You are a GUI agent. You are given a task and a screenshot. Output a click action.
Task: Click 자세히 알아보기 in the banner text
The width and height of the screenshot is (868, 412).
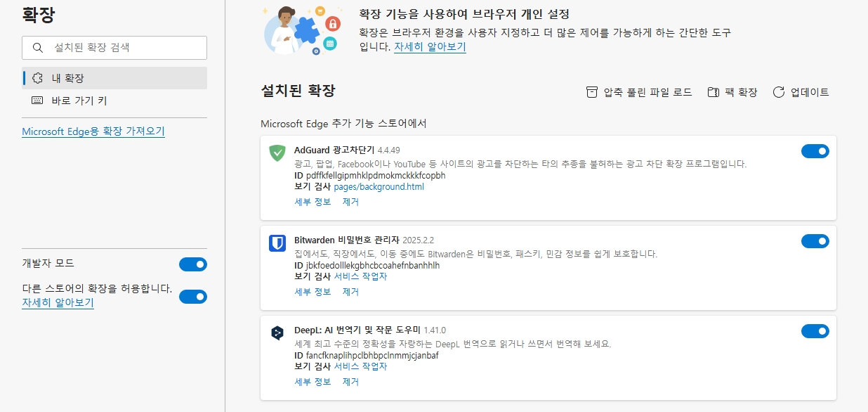[430, 47]
